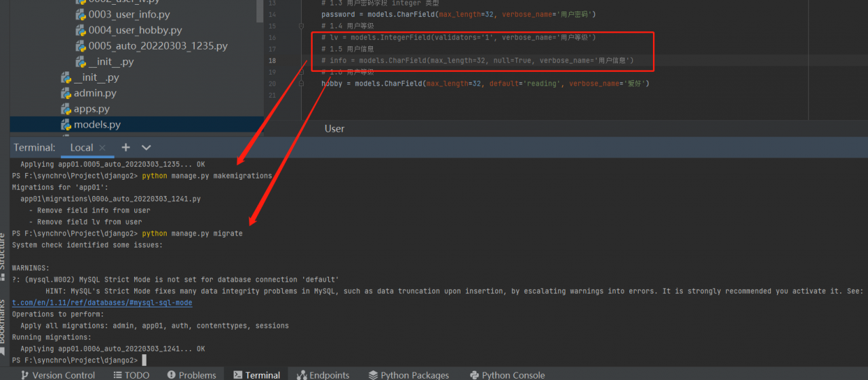Open the Python Packages tool window
868x380 pixels.
coord(409,375)
